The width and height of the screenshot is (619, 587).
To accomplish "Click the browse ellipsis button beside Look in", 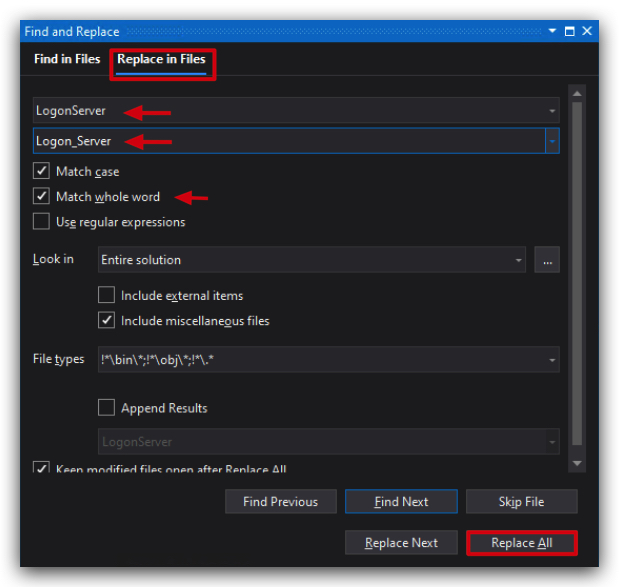I will coord(547,260).
